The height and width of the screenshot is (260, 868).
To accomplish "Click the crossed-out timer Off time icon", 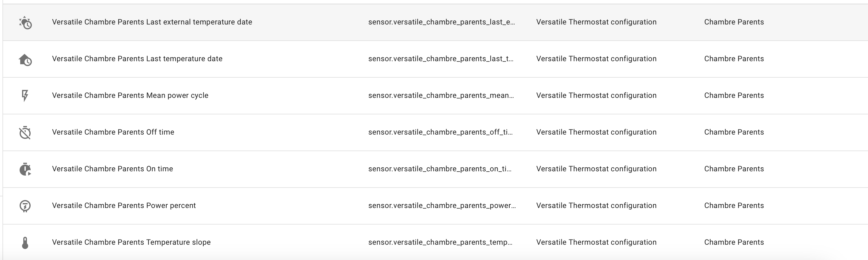I will pos(25,132).
